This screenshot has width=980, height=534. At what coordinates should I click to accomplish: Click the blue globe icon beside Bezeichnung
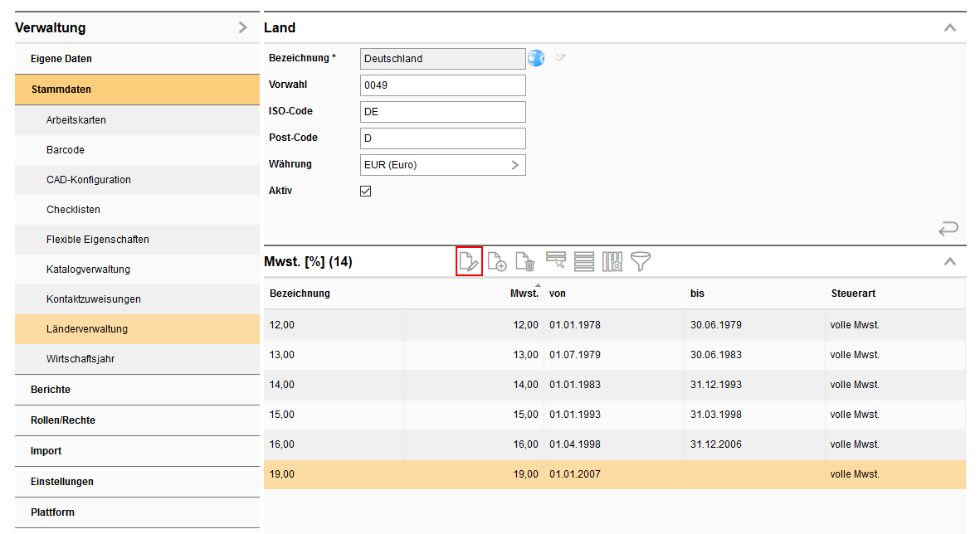click(536, 58)
